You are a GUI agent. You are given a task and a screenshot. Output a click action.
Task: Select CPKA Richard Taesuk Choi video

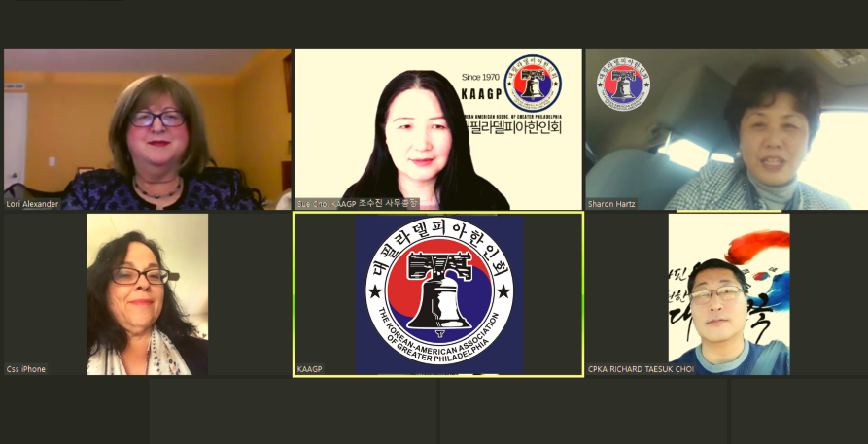729,294
